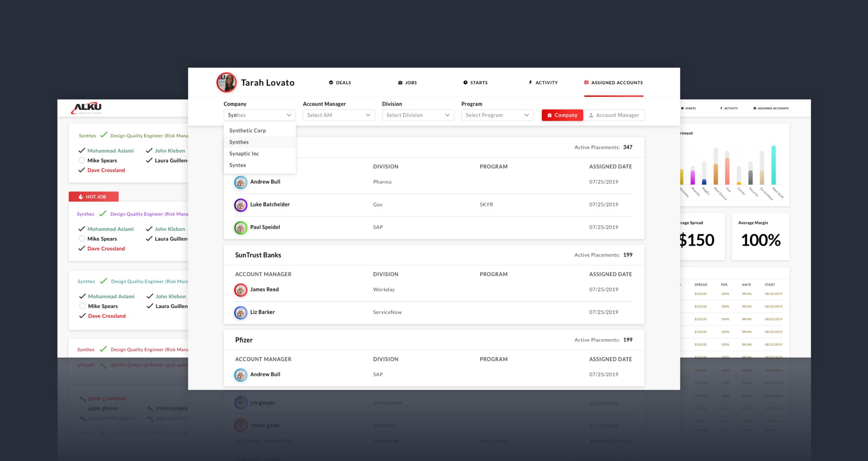Click Andrew Bull's avatar in Pharma row

click(x=241, y=182)
